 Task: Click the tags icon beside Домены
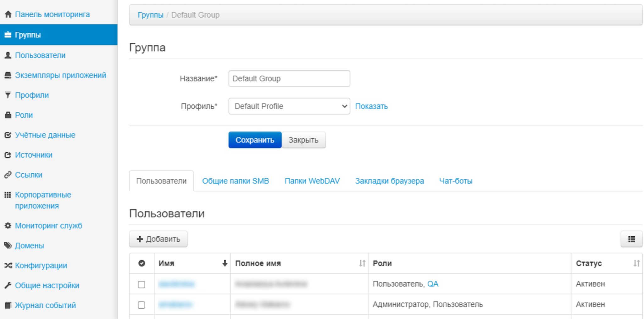point(8,246)
